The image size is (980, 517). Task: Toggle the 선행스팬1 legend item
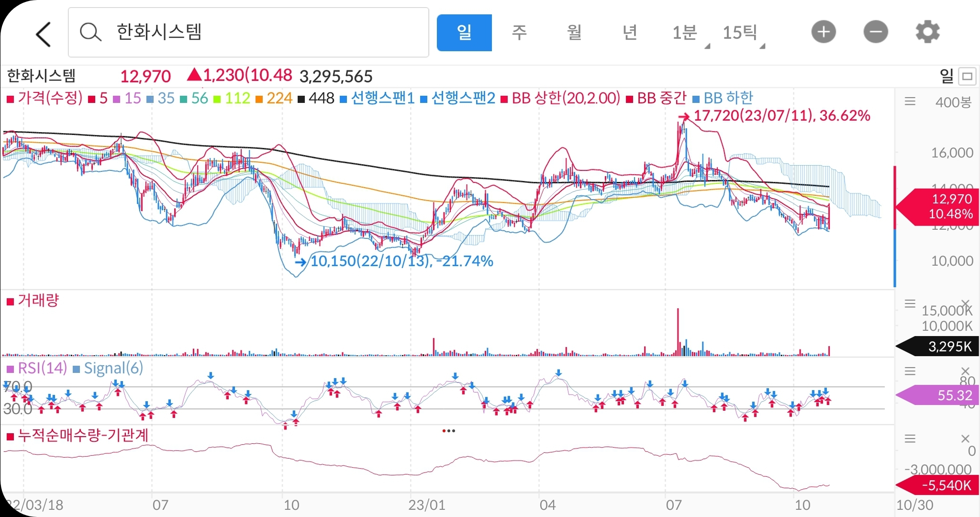click(377, 98)
